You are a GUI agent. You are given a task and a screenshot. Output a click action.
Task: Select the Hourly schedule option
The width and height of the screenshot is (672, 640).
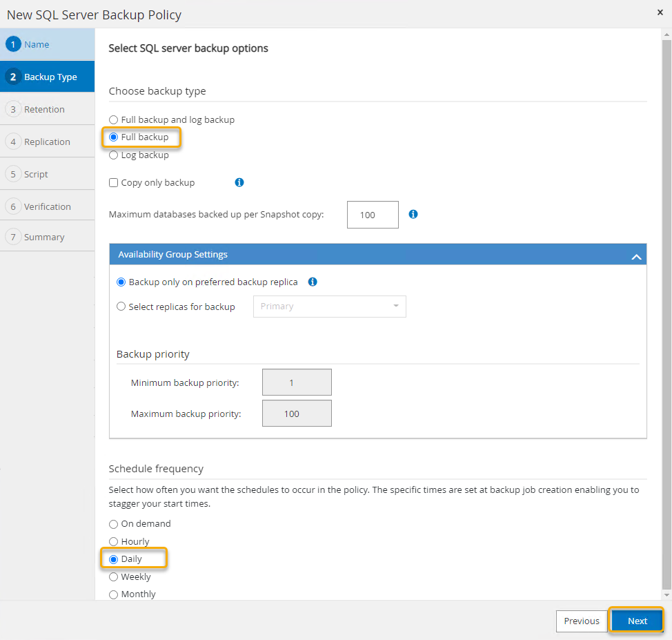coord(112,541)
